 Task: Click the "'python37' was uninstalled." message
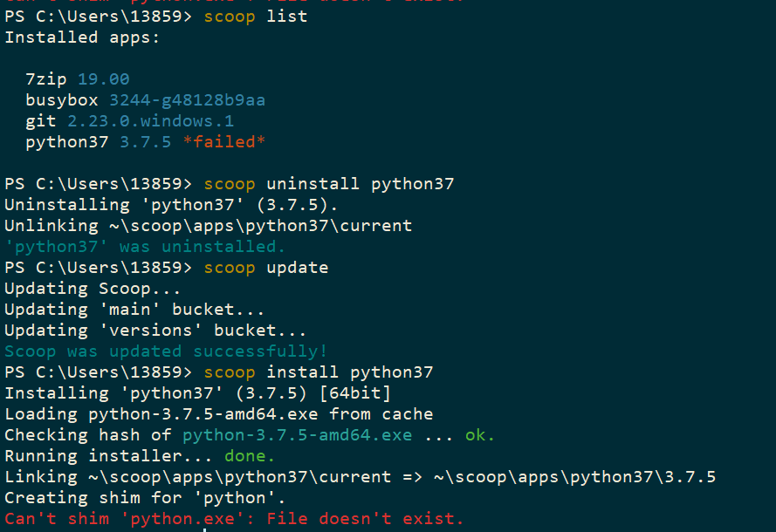click(x=145, y=247)
